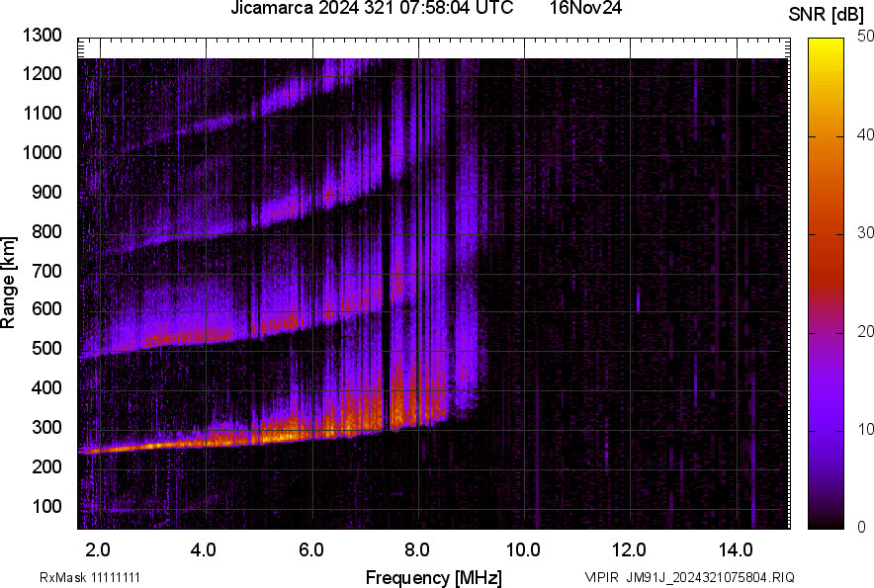Click the colorbar tick label '30'
This screenshot has height=588, width=874.
[x=866, y=232]
